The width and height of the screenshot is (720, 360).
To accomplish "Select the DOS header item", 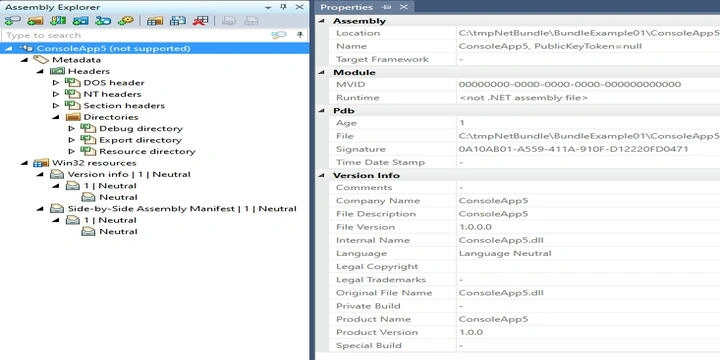I will (114, 83).
